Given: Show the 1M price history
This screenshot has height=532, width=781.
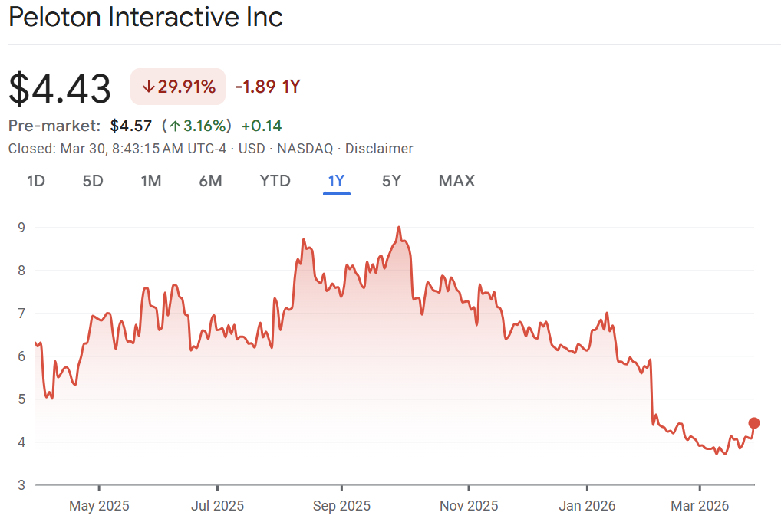Looking at the screenshot, I should tap(151, 181).
